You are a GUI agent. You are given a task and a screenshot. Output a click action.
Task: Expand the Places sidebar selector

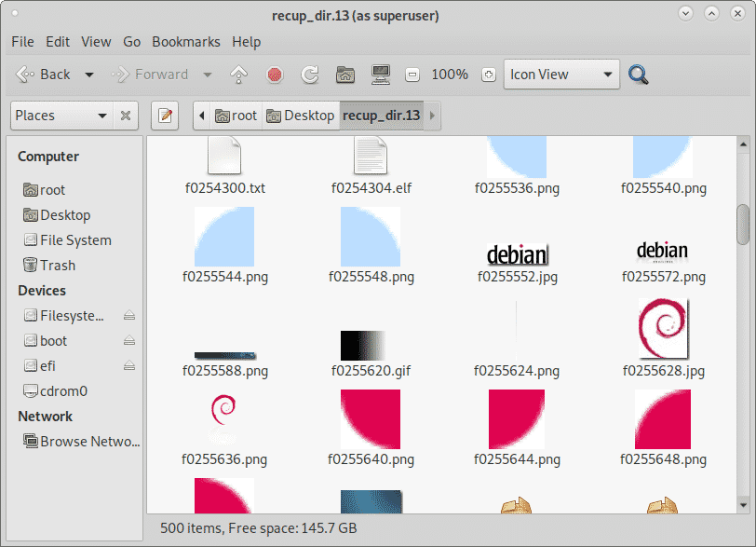(x=62, y=116)
